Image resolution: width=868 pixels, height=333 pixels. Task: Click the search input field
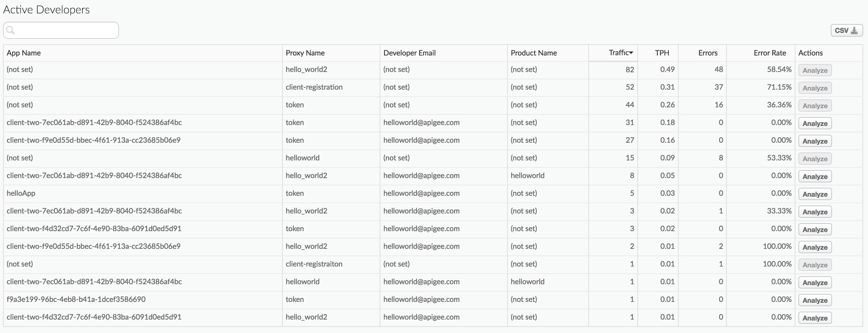pos(61,30)
